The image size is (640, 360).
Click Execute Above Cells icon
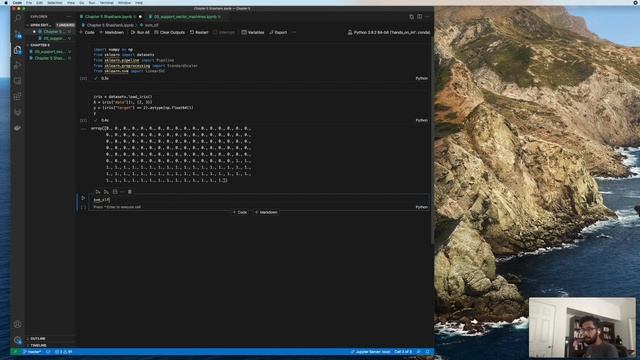click(x=98, y=191)
